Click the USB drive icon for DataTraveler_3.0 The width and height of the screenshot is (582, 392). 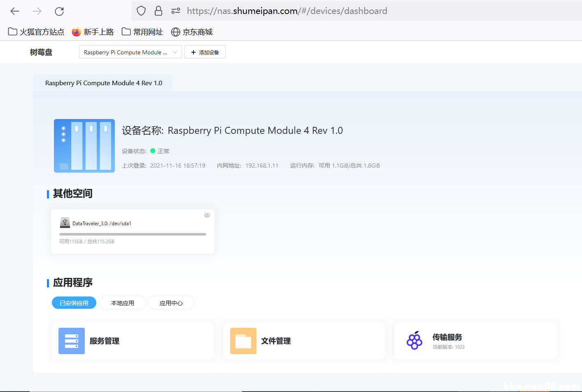pos(65,223)
